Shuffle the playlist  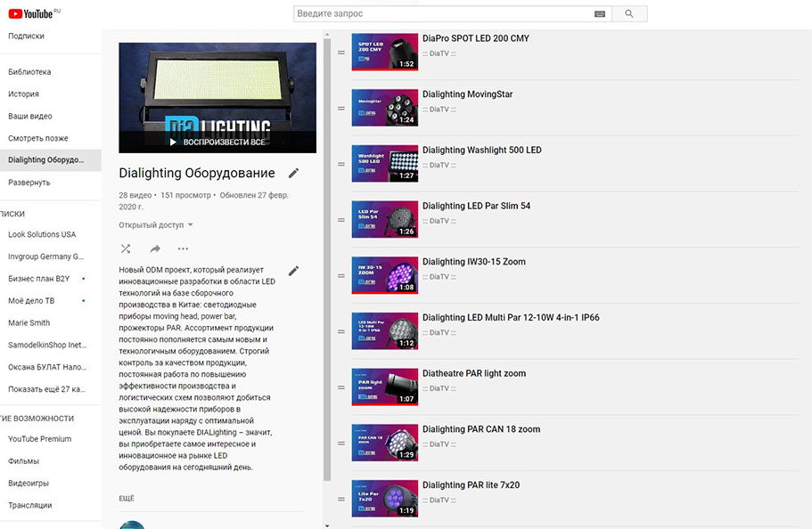[126, 249]
